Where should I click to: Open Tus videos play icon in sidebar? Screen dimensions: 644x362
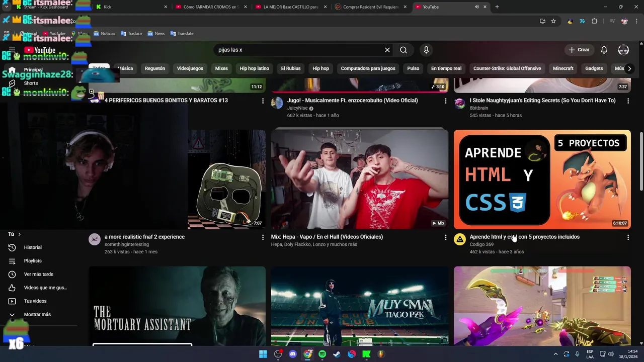(12, 301)
